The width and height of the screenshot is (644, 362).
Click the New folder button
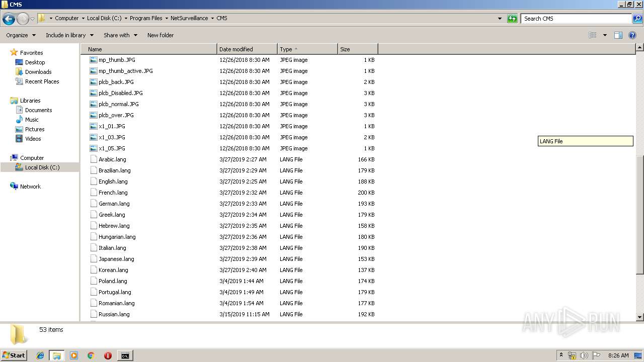coord(160,35)
